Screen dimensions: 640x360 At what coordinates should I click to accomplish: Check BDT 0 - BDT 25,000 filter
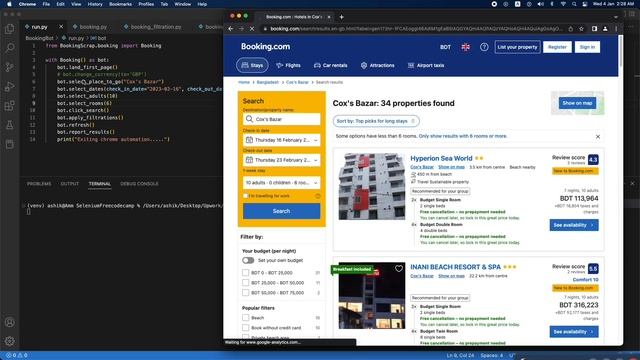pyautogui.click(x=245, y=273)
